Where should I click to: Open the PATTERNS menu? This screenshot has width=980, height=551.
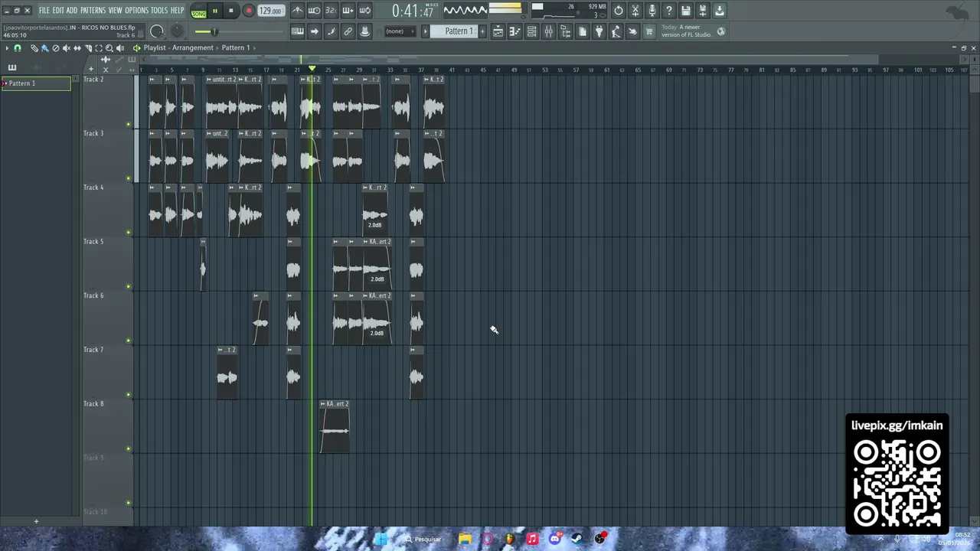click(93, 11)
